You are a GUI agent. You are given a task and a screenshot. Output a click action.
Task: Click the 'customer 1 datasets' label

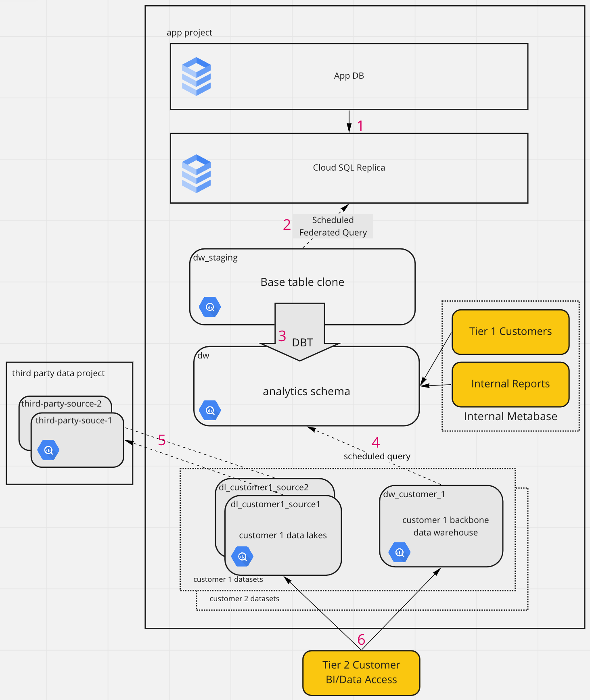click(x=228, y=579)
